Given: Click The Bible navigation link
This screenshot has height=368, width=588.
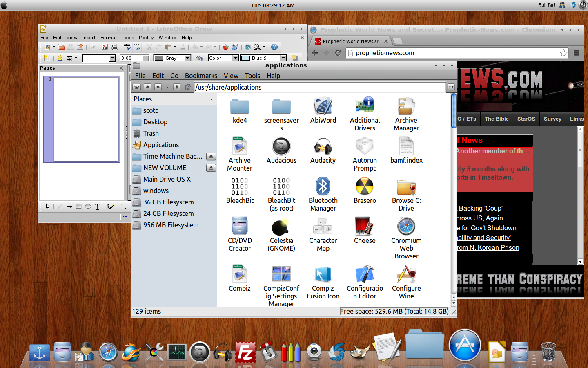Looking at the screenshot, I should coord(497,119).
